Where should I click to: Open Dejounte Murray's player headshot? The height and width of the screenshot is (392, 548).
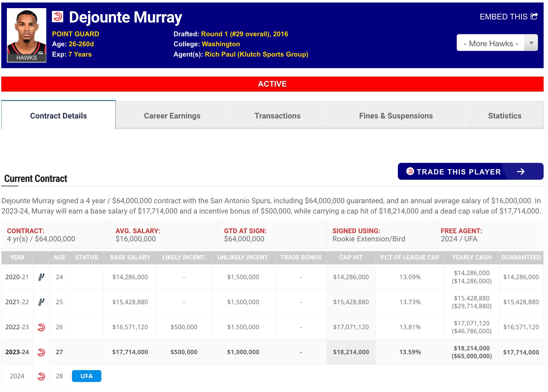coord(27,35)
